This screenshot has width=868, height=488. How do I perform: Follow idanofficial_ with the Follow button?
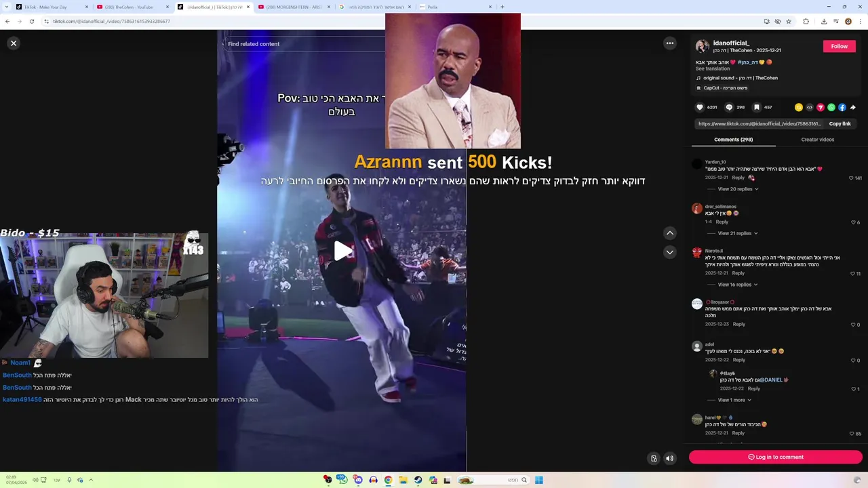[840, 46]
